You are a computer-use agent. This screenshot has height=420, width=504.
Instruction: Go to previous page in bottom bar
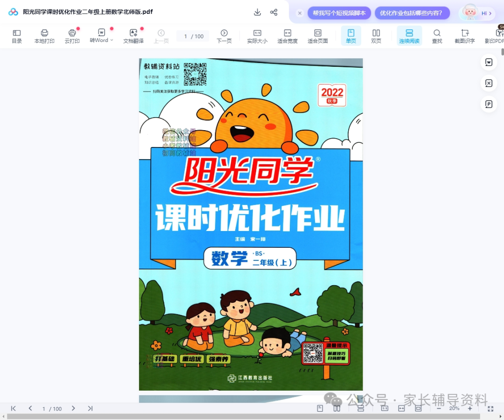point(30,408)
